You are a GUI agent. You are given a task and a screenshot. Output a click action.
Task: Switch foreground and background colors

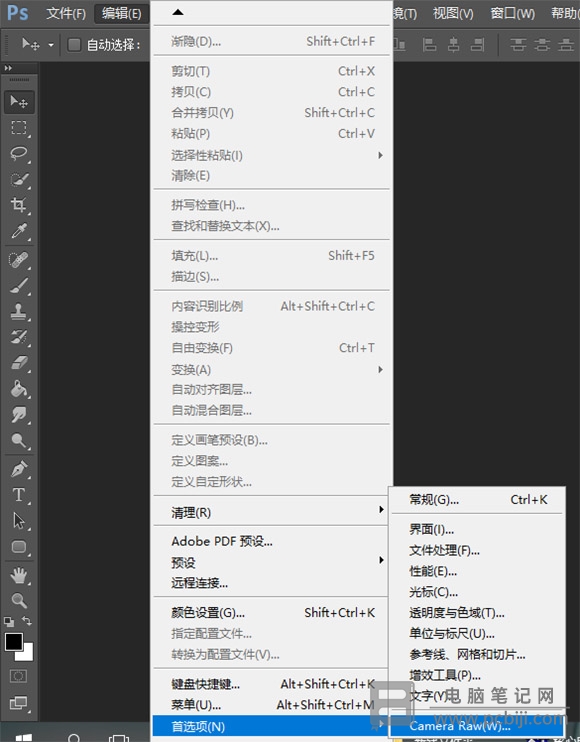tap(27, 621)
